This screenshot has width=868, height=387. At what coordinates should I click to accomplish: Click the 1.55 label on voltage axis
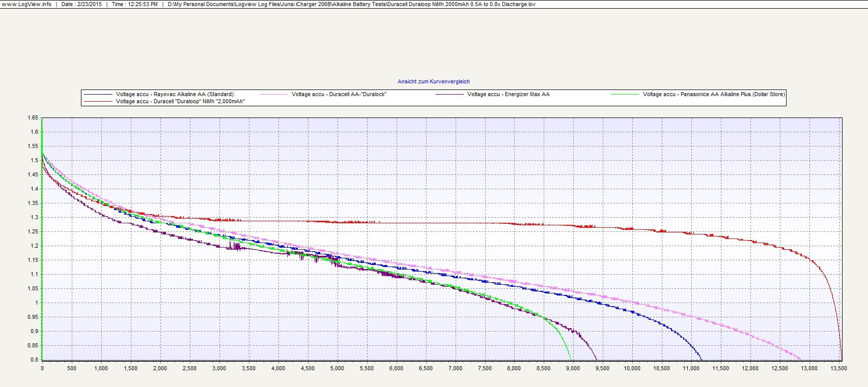click(33, 146)
